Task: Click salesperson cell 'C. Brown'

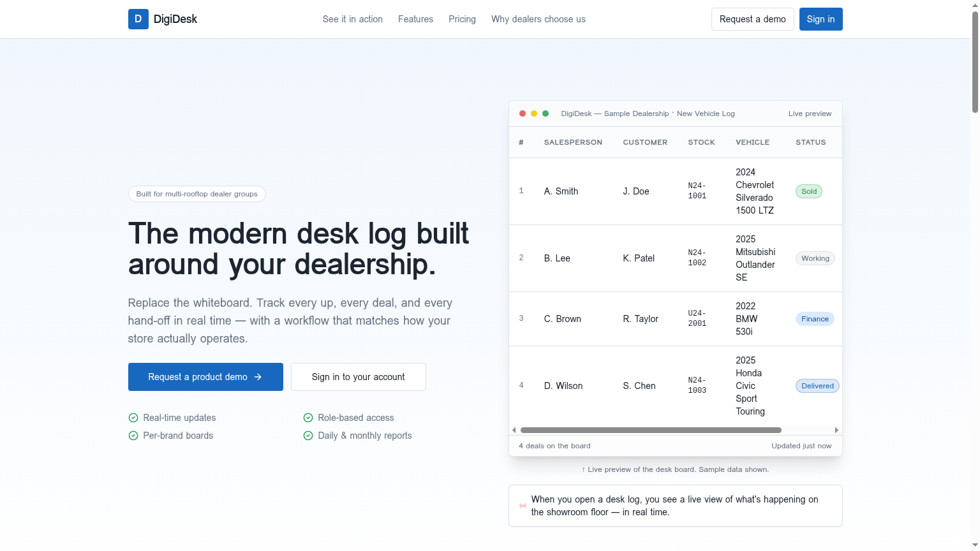Action: pyautogui.click(x=562, y=319)
